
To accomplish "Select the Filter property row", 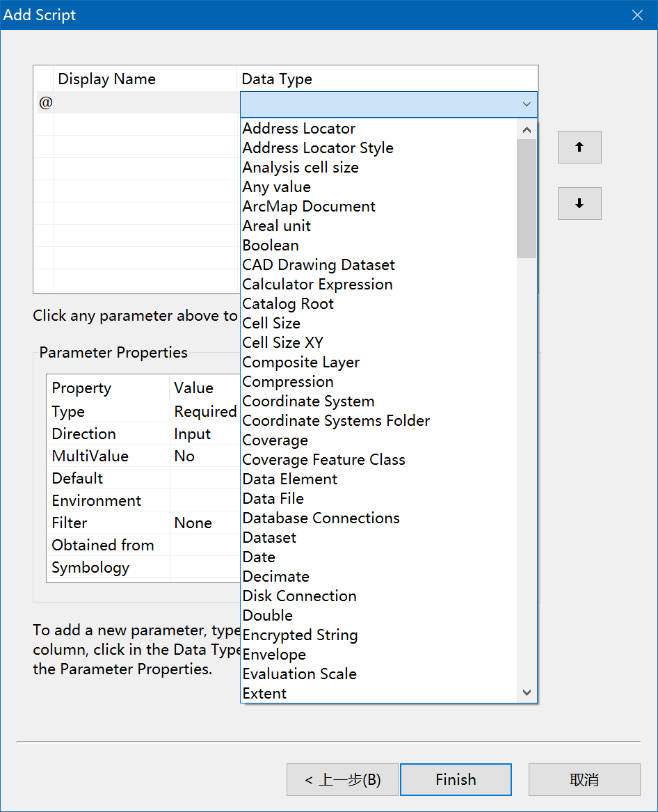I will [x=143, y=523].
